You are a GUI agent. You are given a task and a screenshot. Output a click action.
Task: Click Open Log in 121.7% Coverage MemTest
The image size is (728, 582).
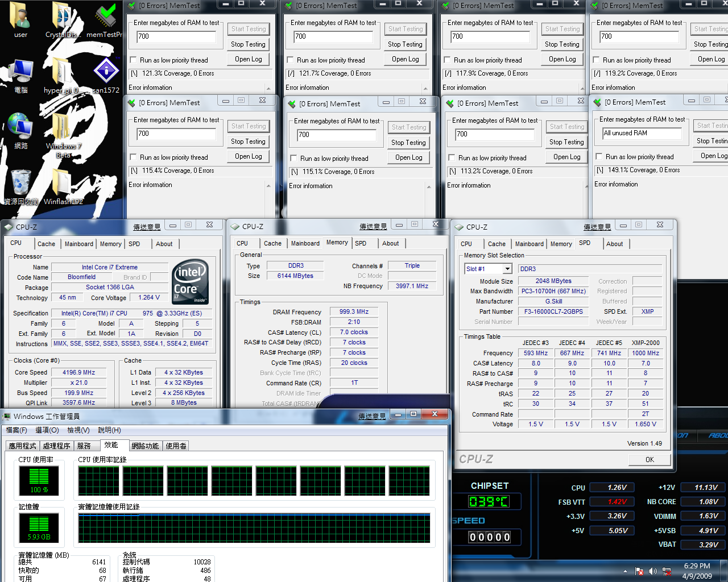point(406,59)
